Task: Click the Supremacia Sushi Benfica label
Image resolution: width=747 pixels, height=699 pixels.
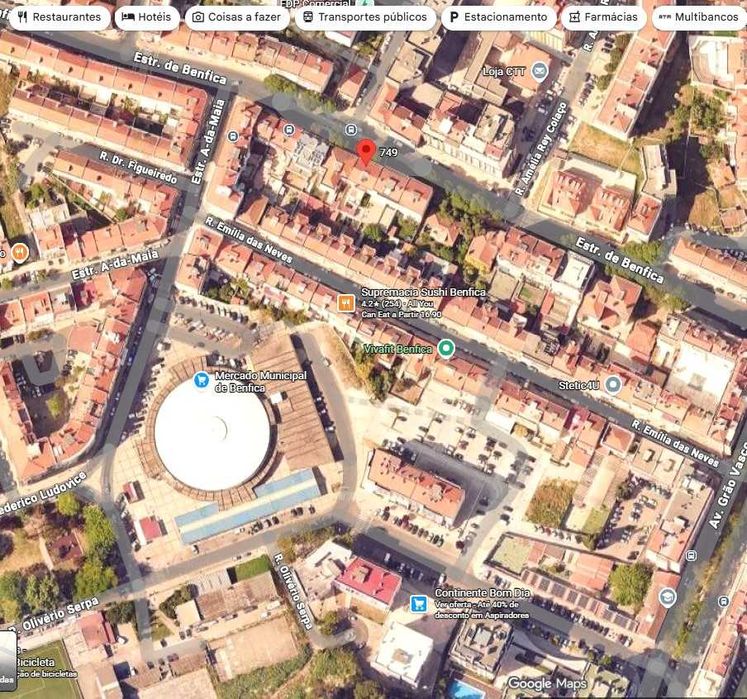Action: [x=424, y=292]
